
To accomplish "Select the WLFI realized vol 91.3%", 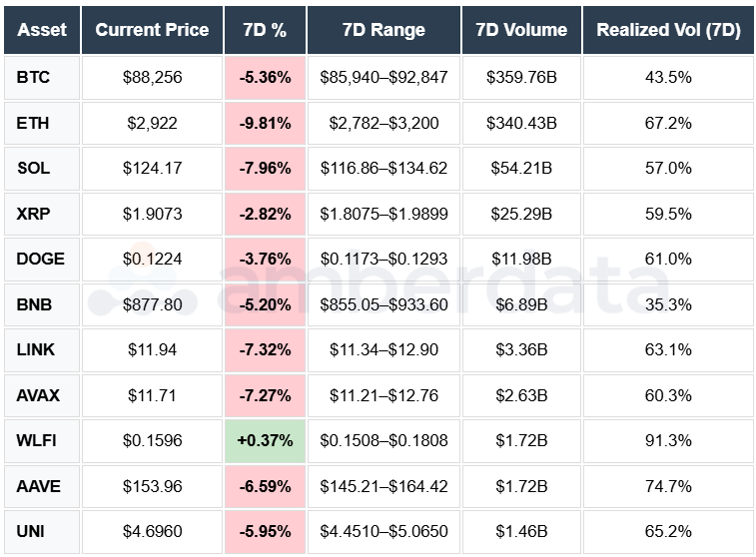I will pos(668,440).
